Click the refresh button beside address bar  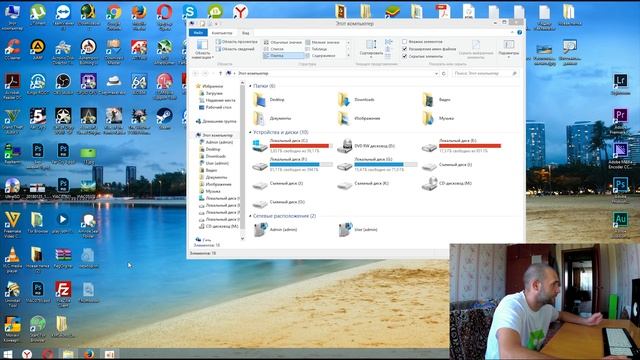tap(444, 73)
